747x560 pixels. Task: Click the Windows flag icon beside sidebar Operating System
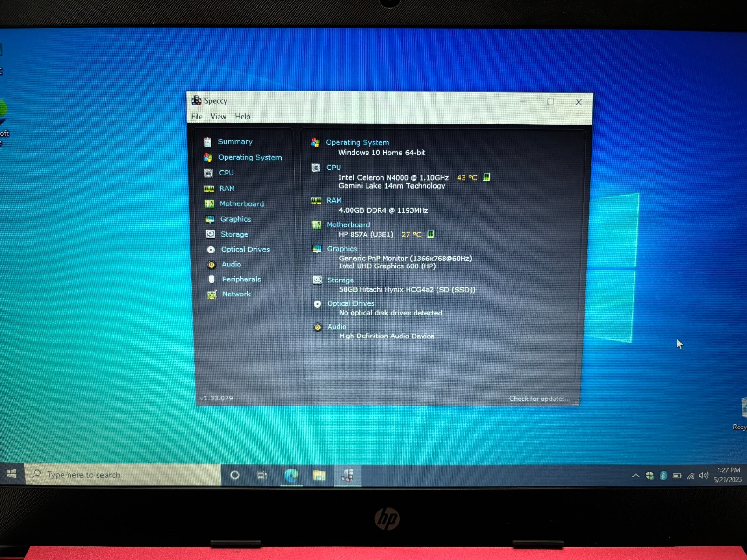pos(208,158)
